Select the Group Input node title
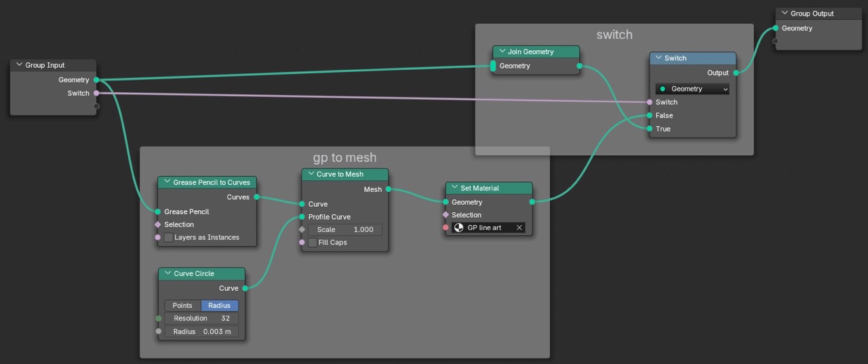This screenshot has height=364, width=868. click(x=45, y=65)
